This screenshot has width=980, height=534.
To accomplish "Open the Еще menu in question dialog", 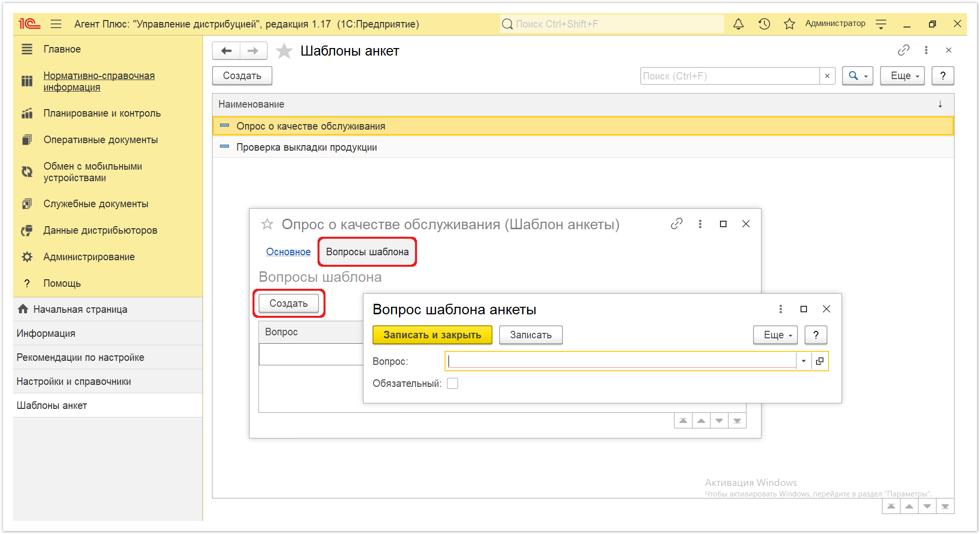I will 775,335.
